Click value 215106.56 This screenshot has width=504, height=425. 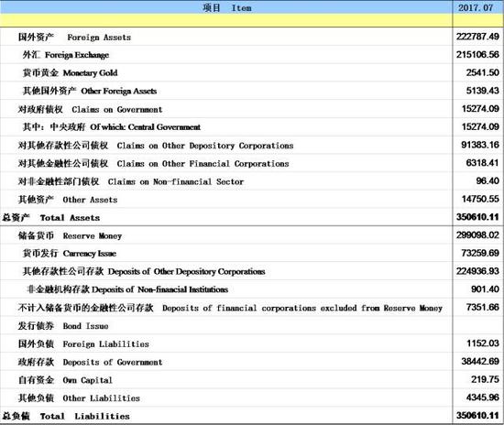pyautogui.click(x=477, y=55)
